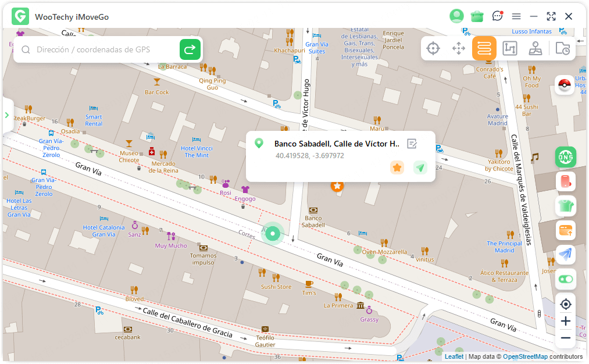Select the Jump Teleport arrows icon
The image size is (589, 364).
[x=459, y=49]
